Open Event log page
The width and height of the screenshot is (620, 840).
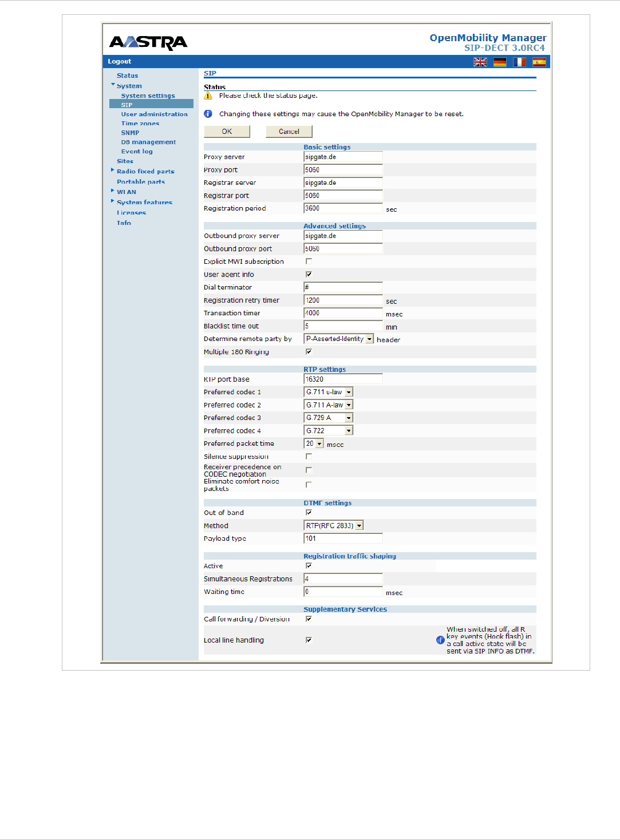tap(137, 152)
